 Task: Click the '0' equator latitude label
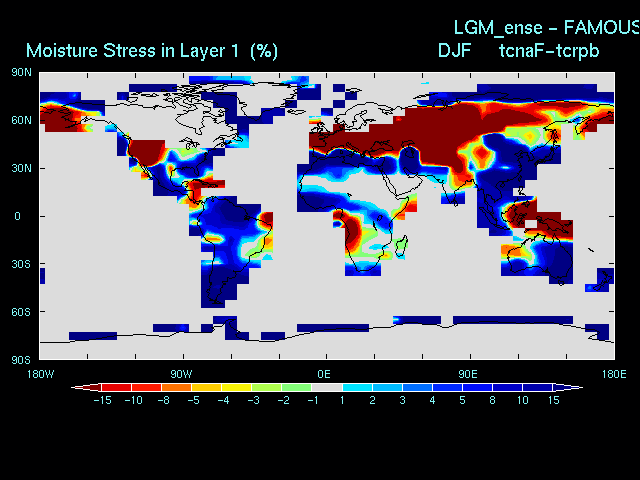tap(17, 216)
